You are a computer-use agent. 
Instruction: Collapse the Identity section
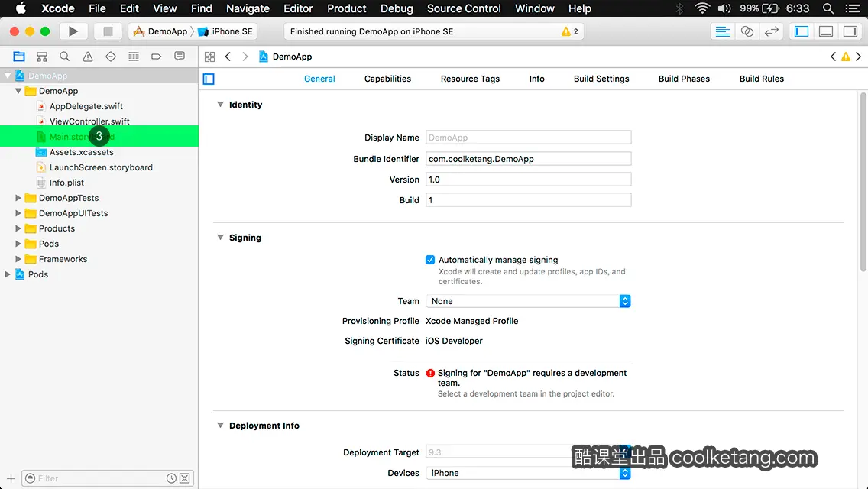(220, 104)
